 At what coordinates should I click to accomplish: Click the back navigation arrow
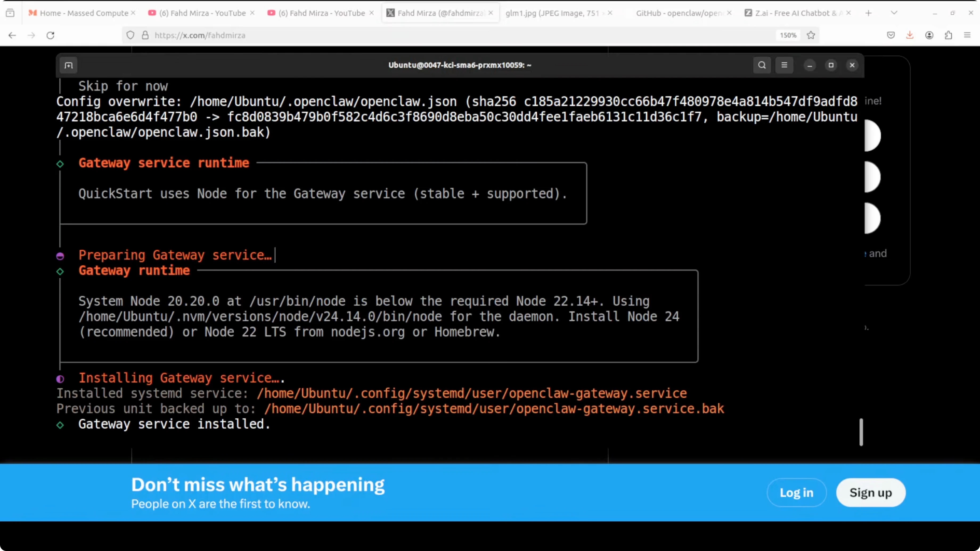(x=12, y=35)
